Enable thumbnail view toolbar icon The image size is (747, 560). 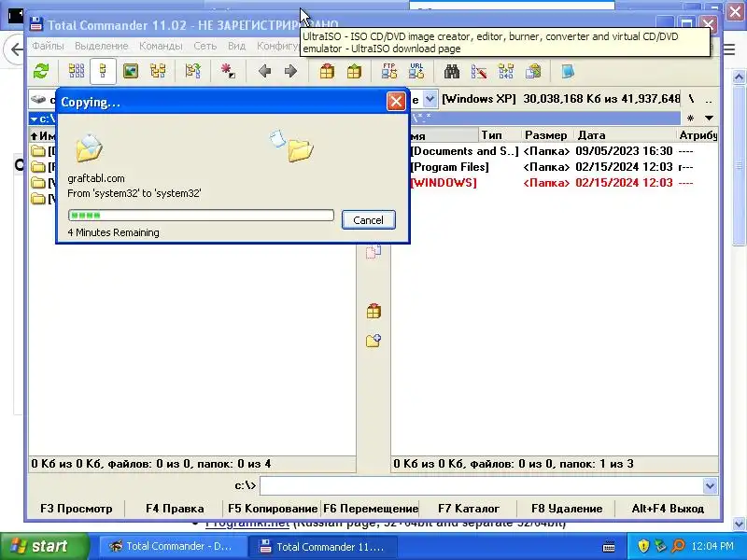coord(131,72)
